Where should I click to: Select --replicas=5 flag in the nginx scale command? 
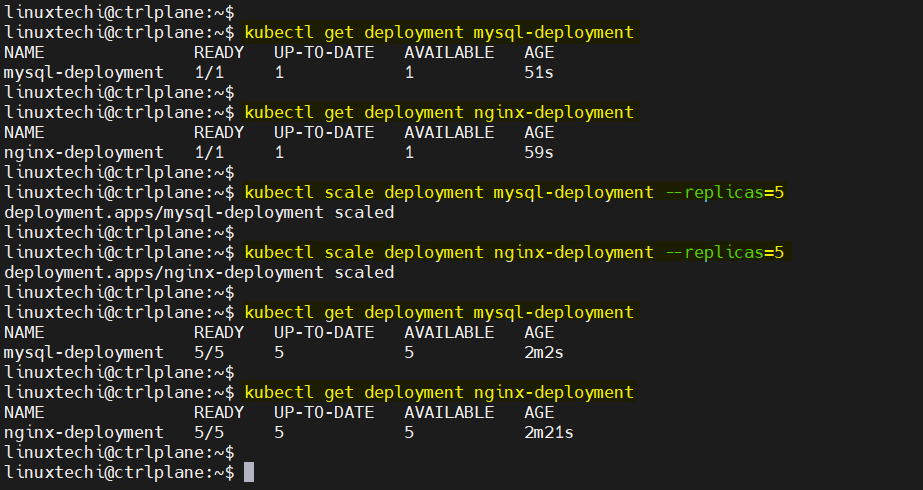coord(725,253)
